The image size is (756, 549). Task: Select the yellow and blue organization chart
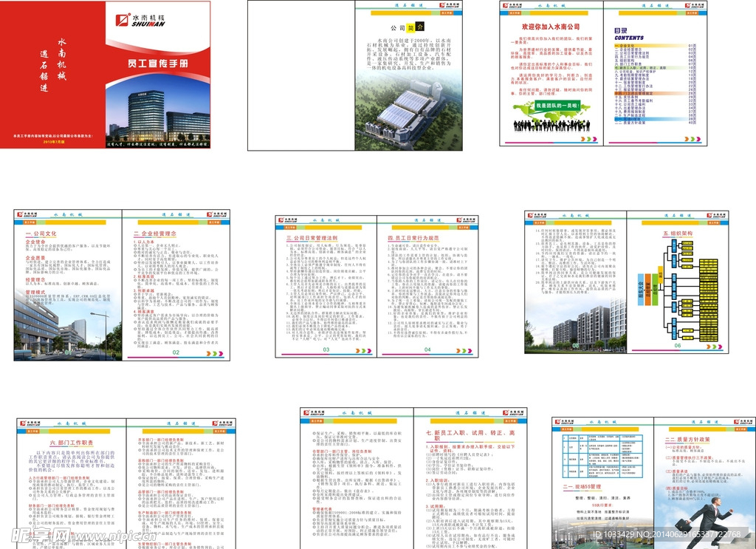click(678, 289)
